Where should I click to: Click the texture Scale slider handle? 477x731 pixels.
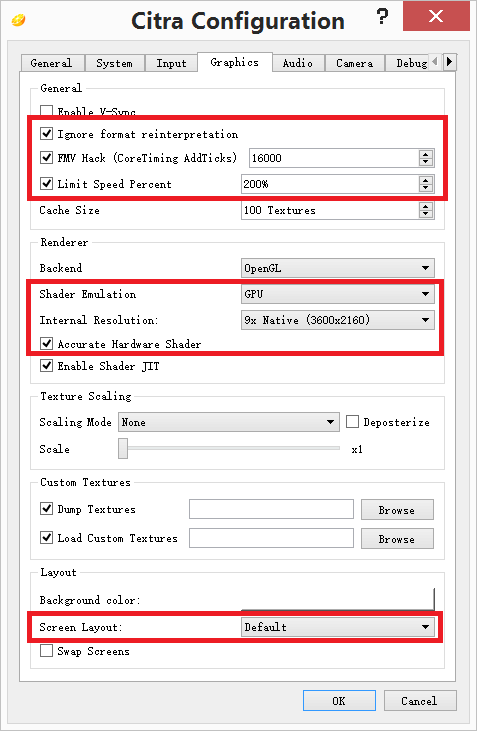pos(123,448)
